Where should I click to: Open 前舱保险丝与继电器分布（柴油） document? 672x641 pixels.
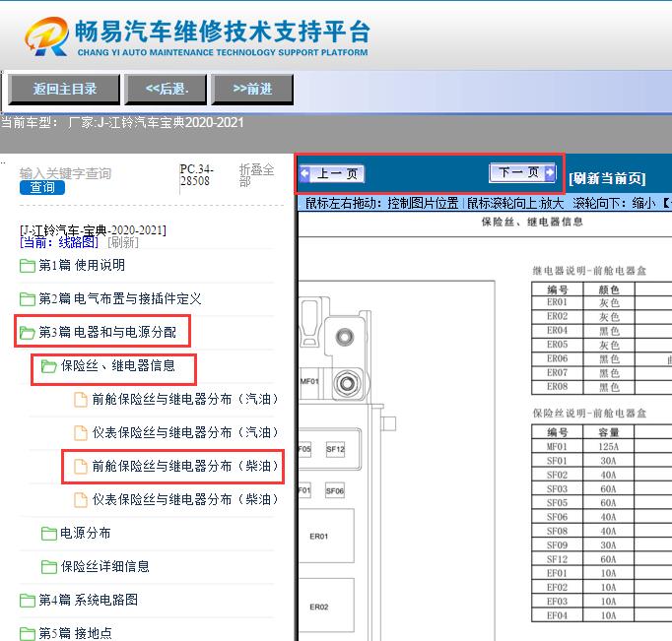(185, 466)
